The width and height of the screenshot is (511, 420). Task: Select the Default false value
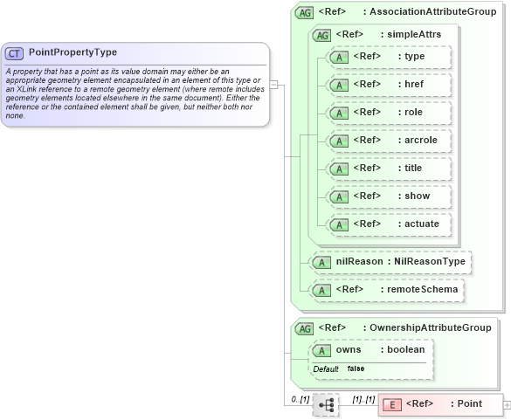click(356, 368)
